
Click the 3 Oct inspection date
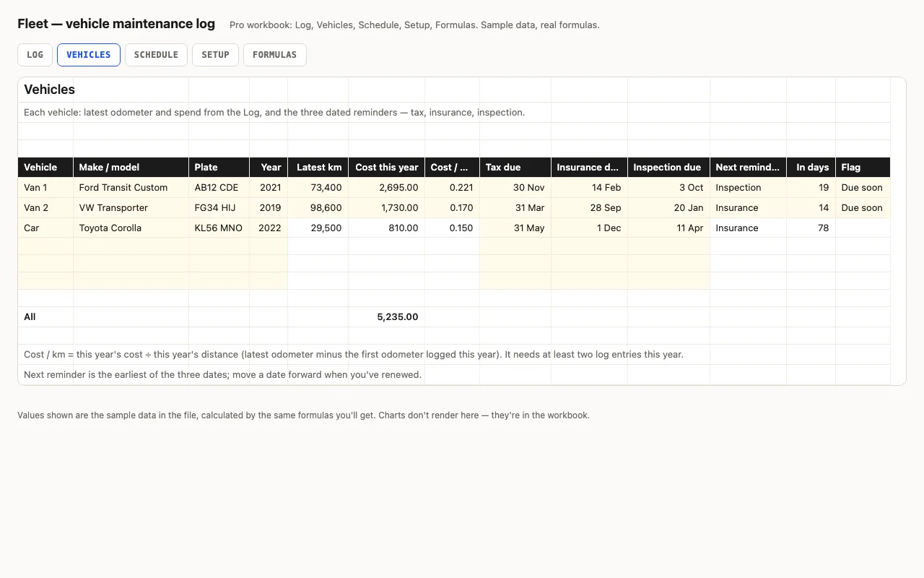(x=669, y=187)
